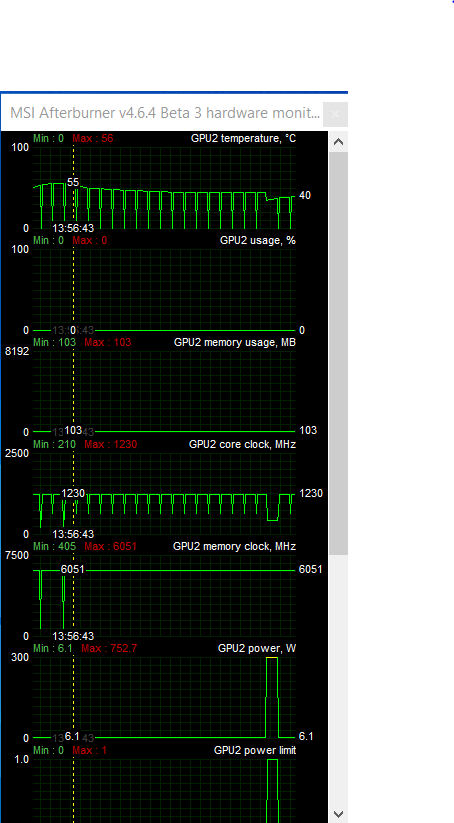The image size is (454, 823).
Task: Click the vertical scrollbar thumb
Action: pyautogui.click(x=339, y=353)
